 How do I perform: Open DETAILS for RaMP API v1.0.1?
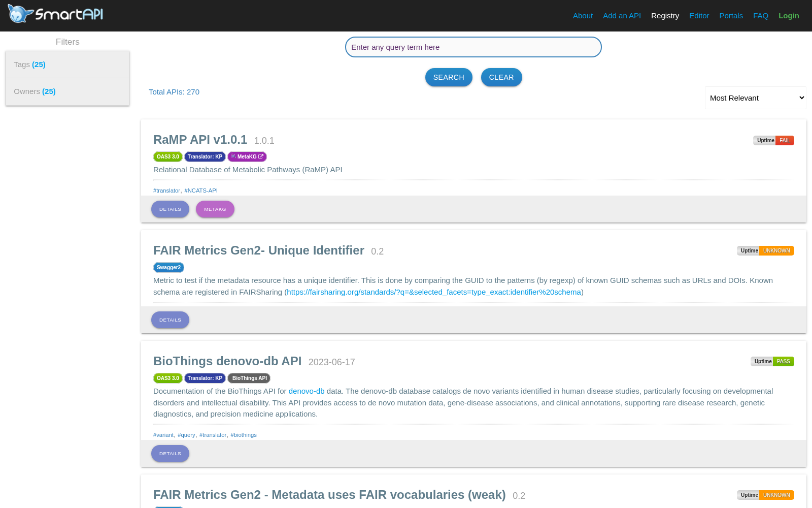pyautogui.click(x=170, y=209)
